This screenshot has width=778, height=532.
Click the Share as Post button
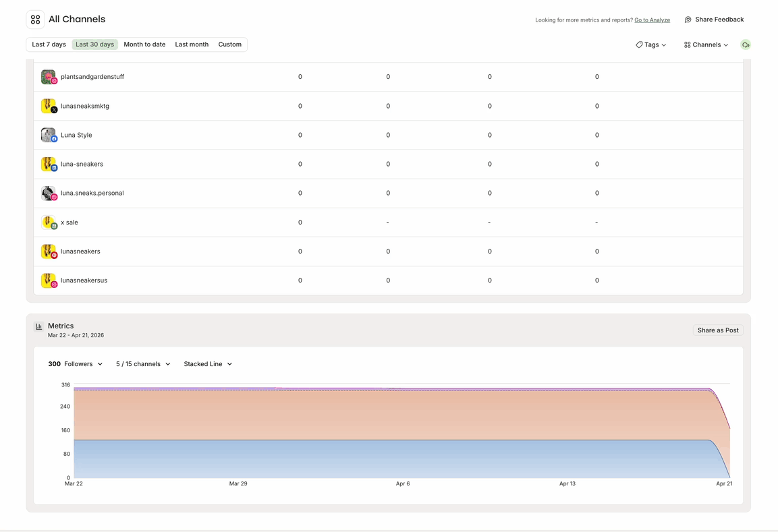coord(718,330)
